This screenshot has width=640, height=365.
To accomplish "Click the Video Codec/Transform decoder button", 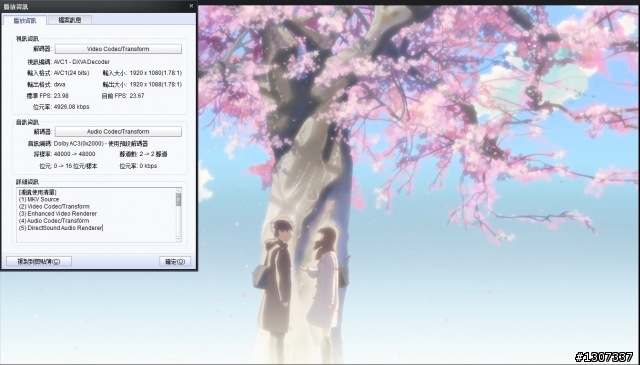I will [118, 49].
